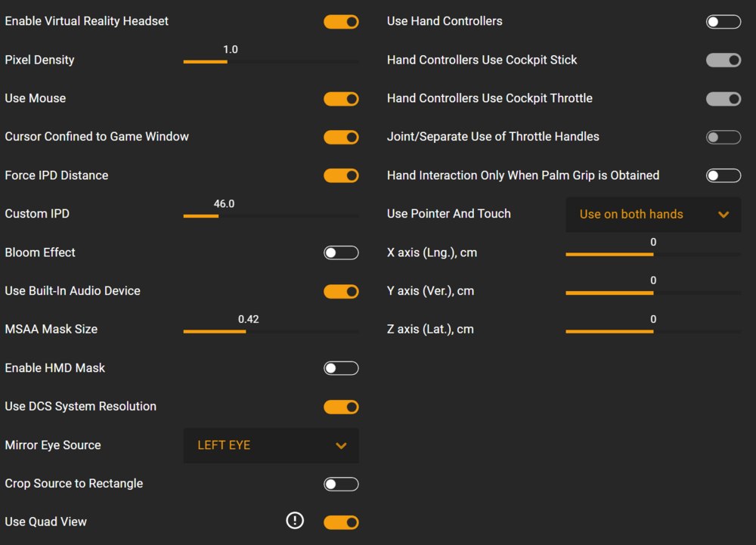Turn off Use Built-In Audio Device
Screen dimensions: 756x545
click(x=341, y=292)
